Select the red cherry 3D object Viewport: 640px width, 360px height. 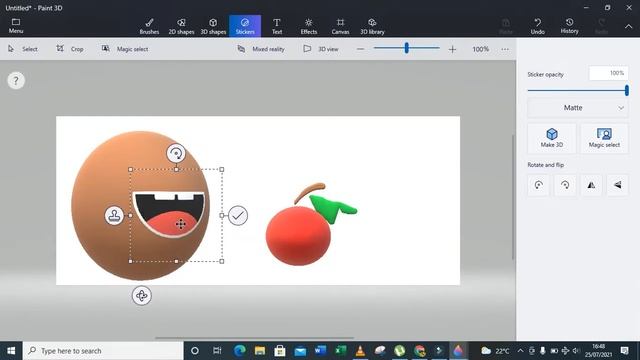(x=298, y=236)
